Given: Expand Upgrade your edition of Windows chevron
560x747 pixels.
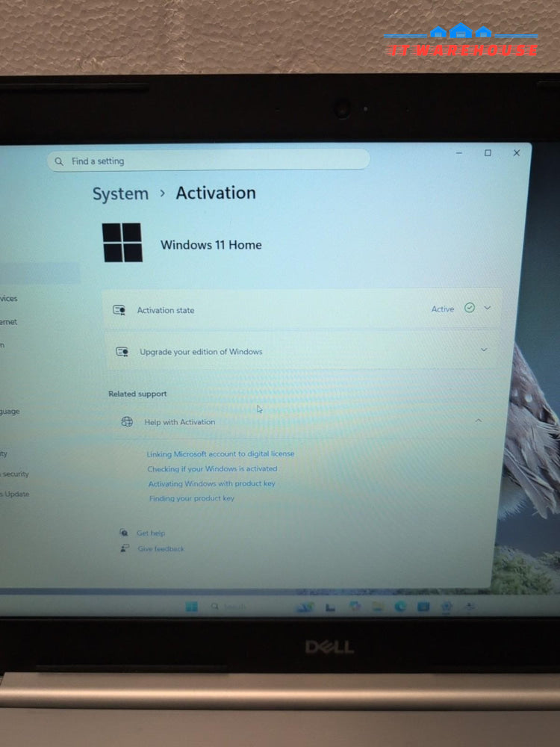Looking at the screenshot, I should coord(484,350).
